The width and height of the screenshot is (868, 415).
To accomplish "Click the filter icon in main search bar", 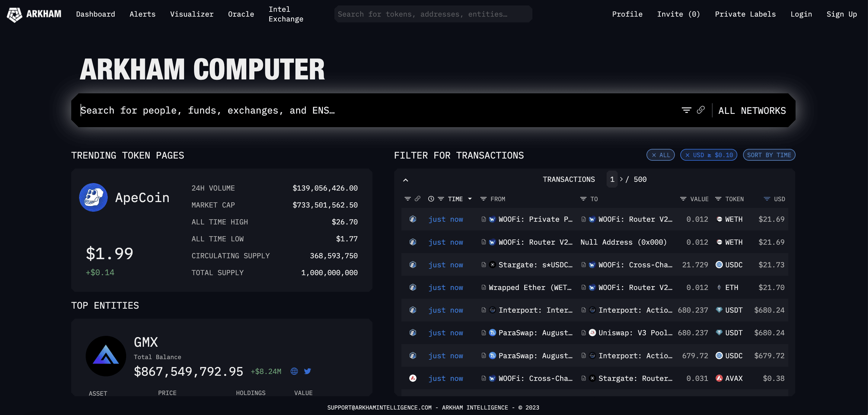I will click(686, 110).
